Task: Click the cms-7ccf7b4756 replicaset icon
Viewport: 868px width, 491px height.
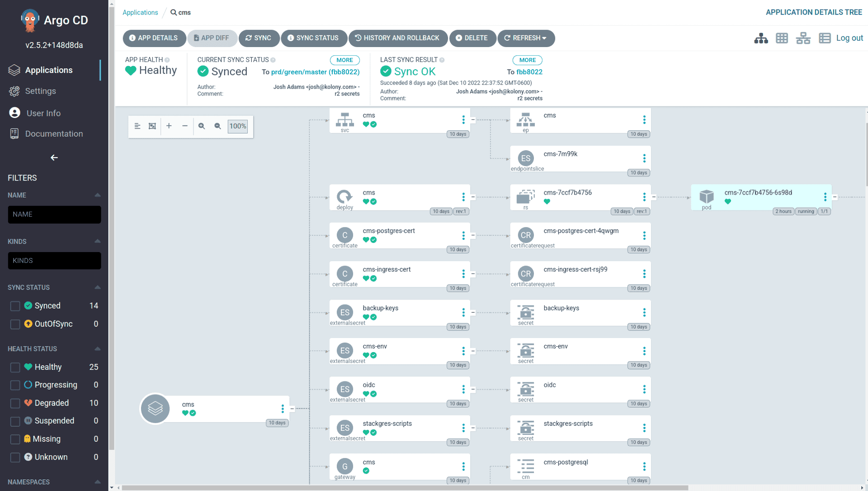Action: [x=525, y=197]
